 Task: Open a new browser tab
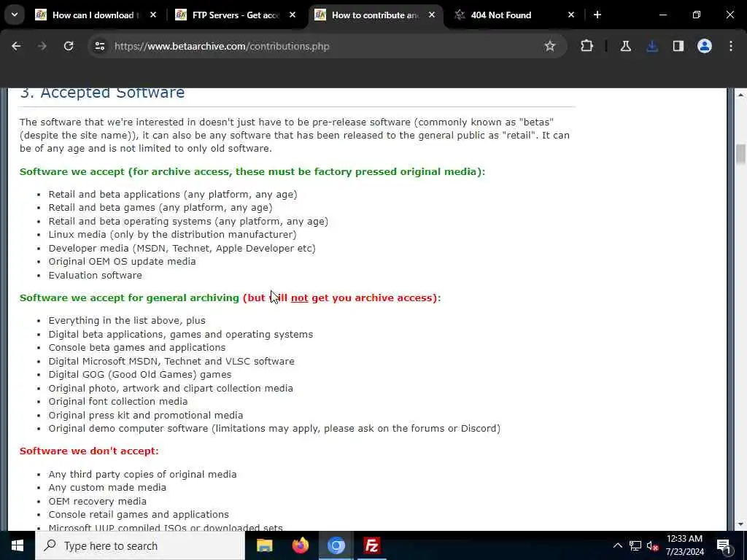tap(597, 15)
